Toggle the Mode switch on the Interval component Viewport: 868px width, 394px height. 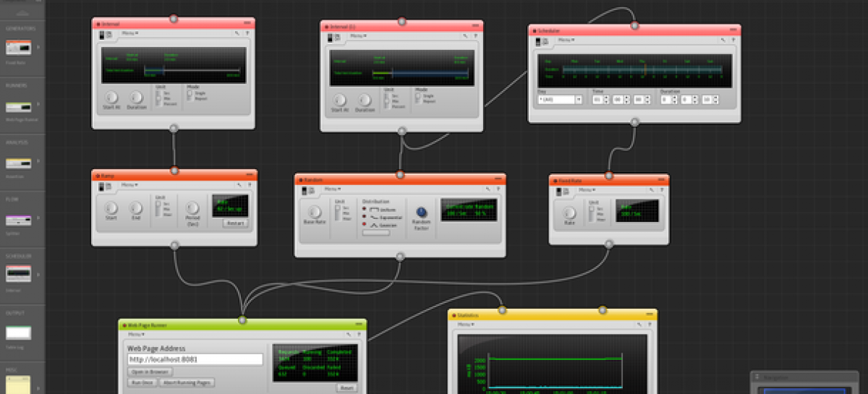[189, 97]
